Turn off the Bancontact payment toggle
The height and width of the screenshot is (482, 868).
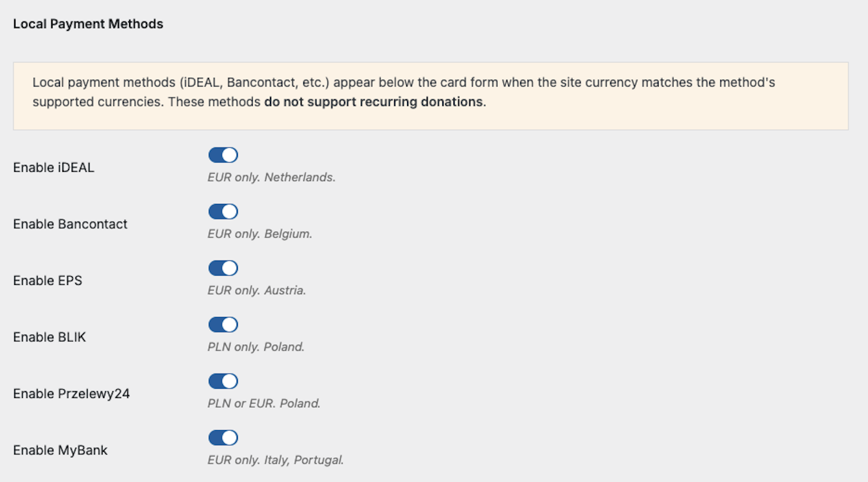pyautogui.click(x=223, y=212)
